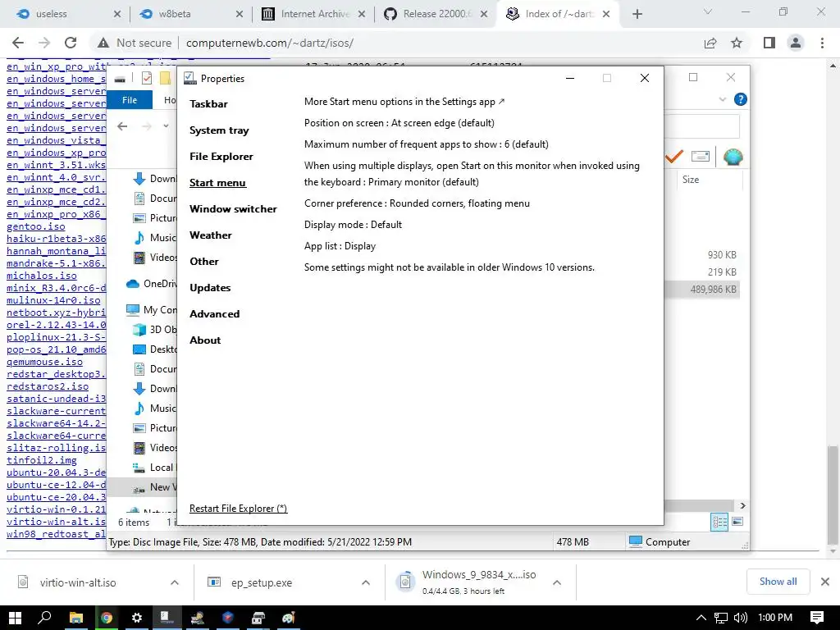Open the System tray section
The image size is (840, 630).
coord(219,130)
